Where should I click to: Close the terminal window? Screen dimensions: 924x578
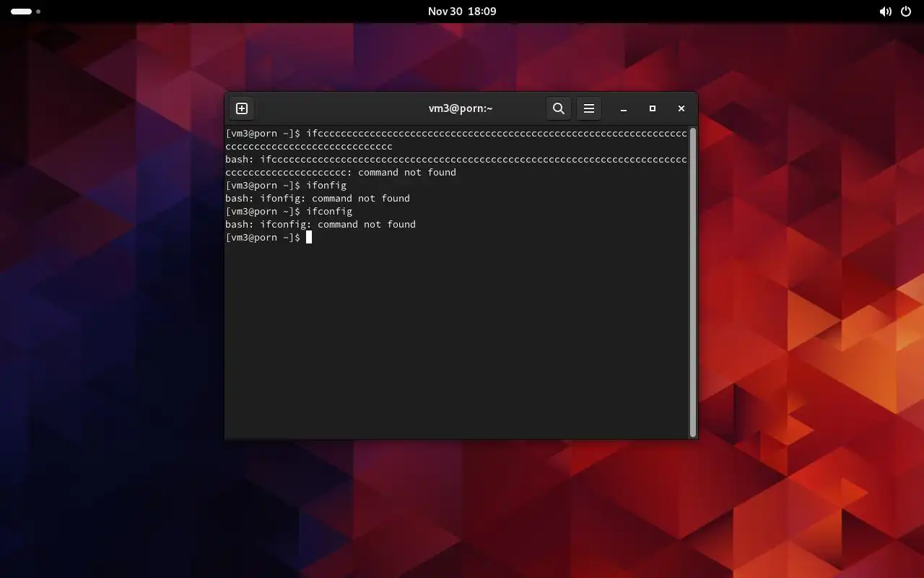[x=681, y=108]
